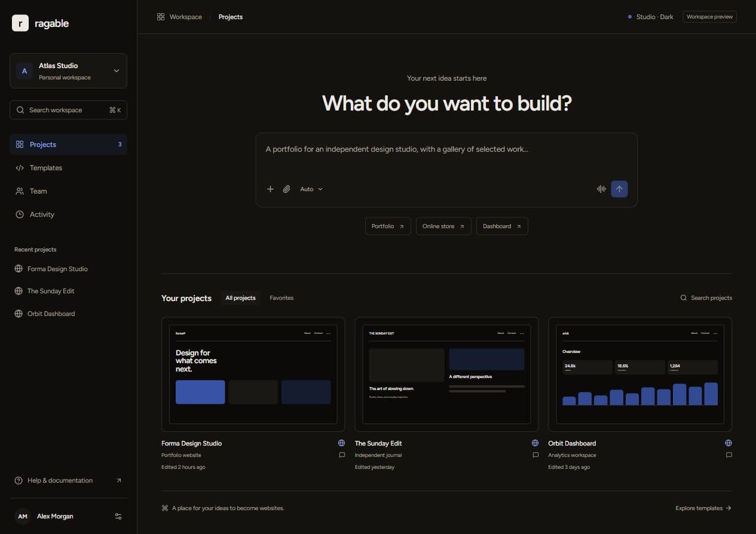Open the Orbit Dashboard project thumbnail

coord(639,374)
